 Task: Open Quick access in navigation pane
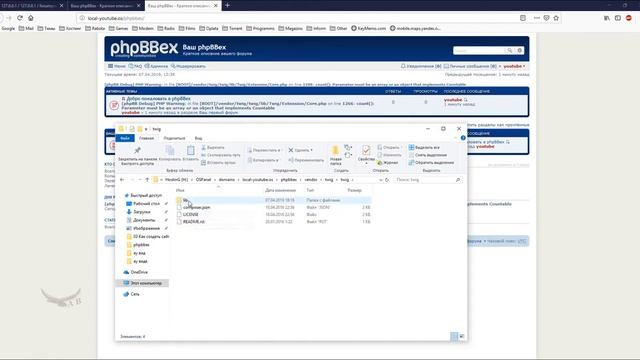[x=143, y=196]
